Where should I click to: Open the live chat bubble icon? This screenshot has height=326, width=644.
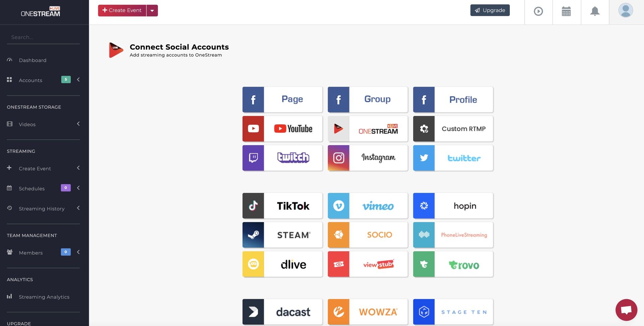(626, 310)
